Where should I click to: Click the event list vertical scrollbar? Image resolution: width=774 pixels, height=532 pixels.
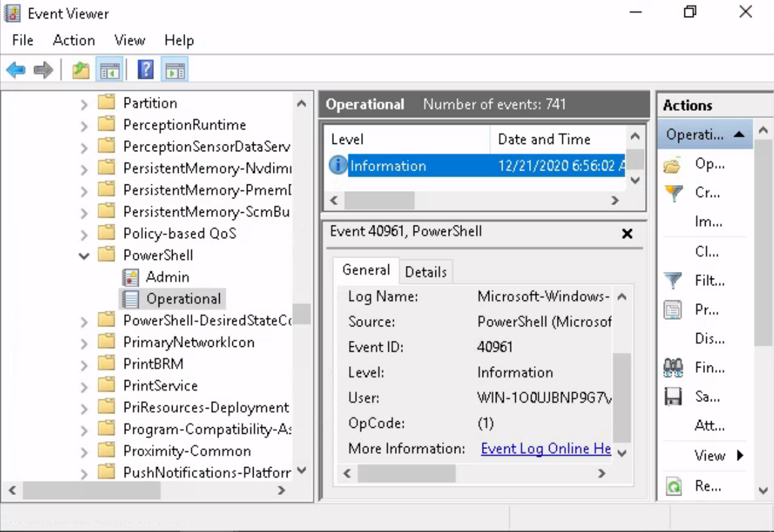(x=635, y=159)
